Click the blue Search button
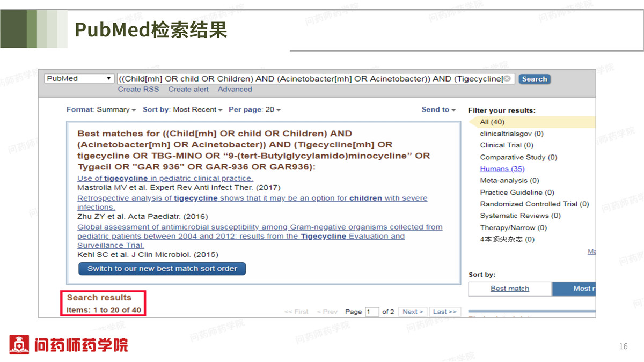Image resolution: width=644 pixels, height=362 pixels. [535, 79]
